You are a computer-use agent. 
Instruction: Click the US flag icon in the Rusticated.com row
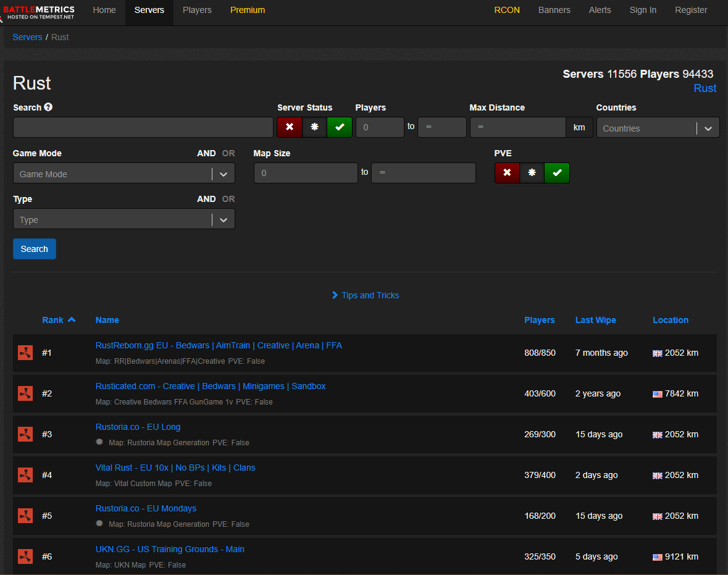pyautogui.click(x=658, y=394)
